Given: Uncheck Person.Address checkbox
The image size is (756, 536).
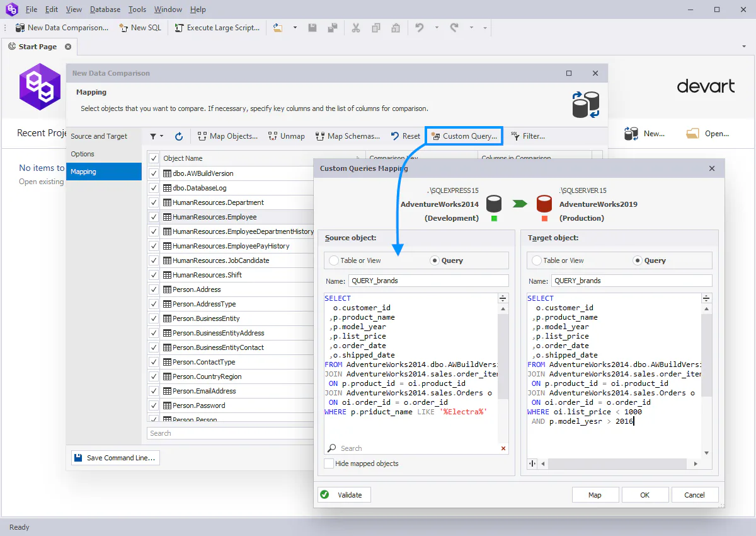Looking at the screenshot, I should pyautogui.click(x=154, y=289).
